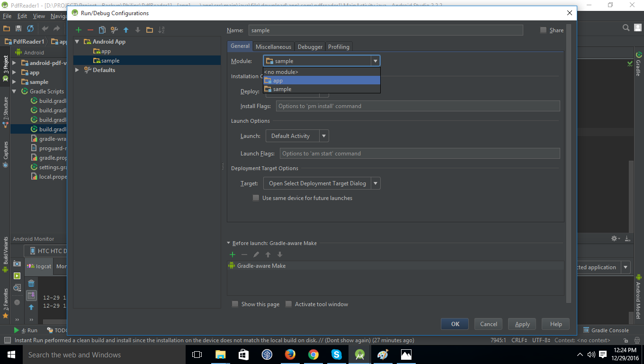The height and width of the screenshot is (364, 644).
Task: Click Help button
Action: pos(556,324)
